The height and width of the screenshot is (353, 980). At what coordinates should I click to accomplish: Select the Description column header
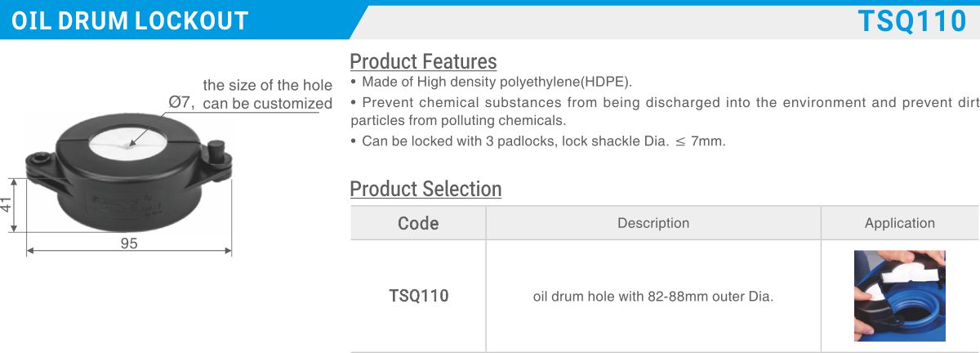(653, 223)
